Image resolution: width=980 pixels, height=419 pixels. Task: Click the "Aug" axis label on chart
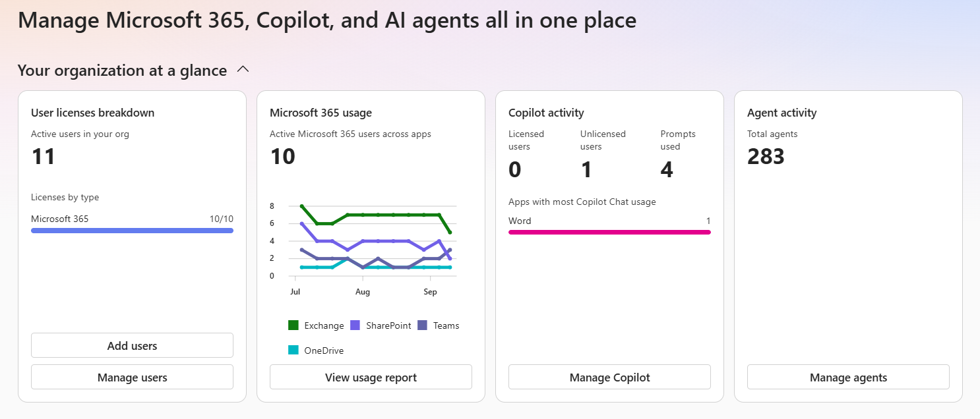click(x=363, y=292)
